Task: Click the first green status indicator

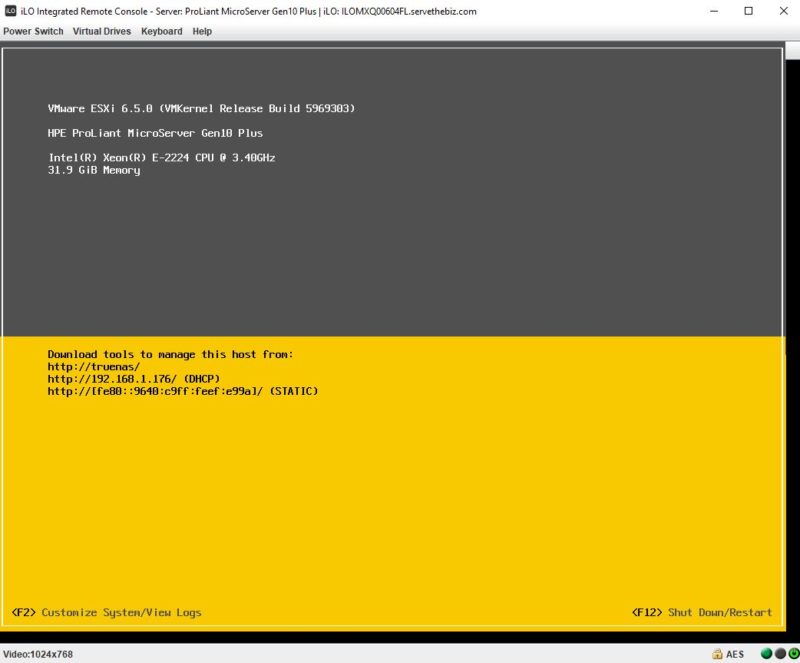Action: [766, 653]
